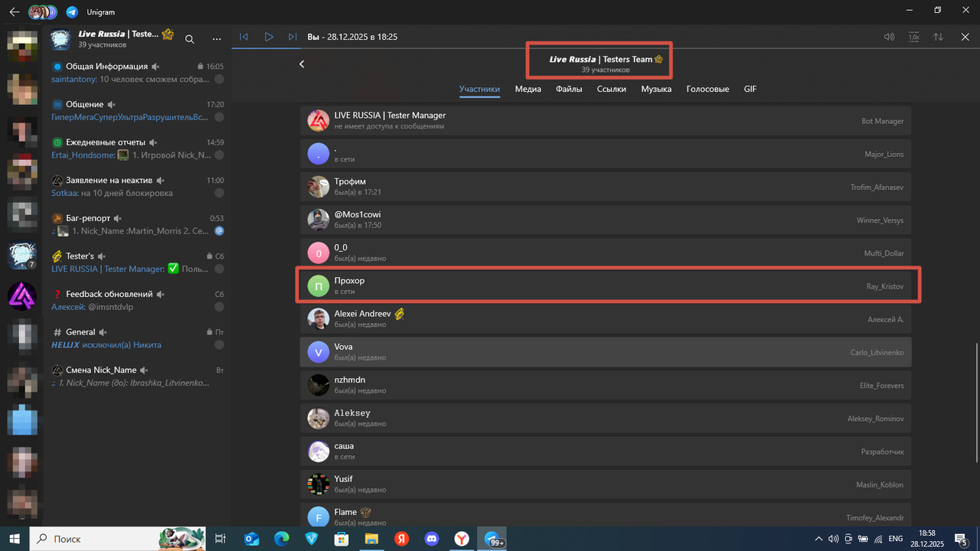Open Microsoft Edge from taskbar

coord(281,539)
